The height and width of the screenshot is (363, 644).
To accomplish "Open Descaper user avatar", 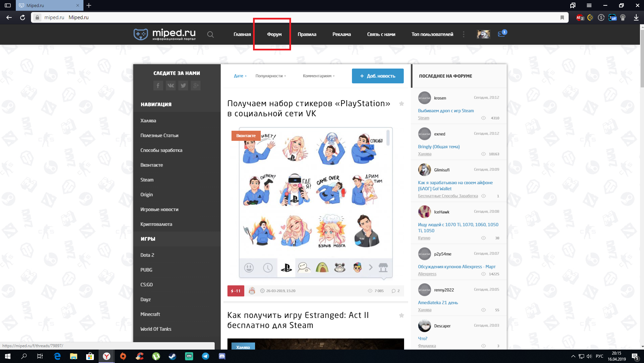I will [424, 326].
